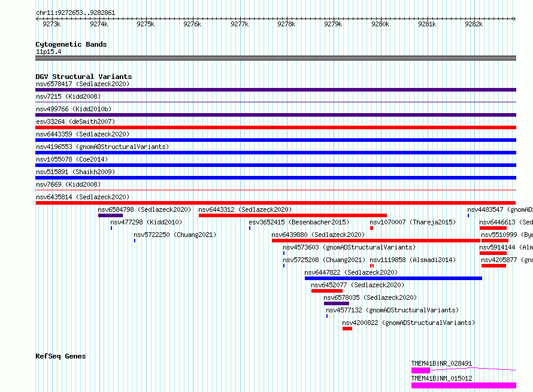Click the blue marker under nsv4573603
Viewport: 533px width, 392px height.
284,253
